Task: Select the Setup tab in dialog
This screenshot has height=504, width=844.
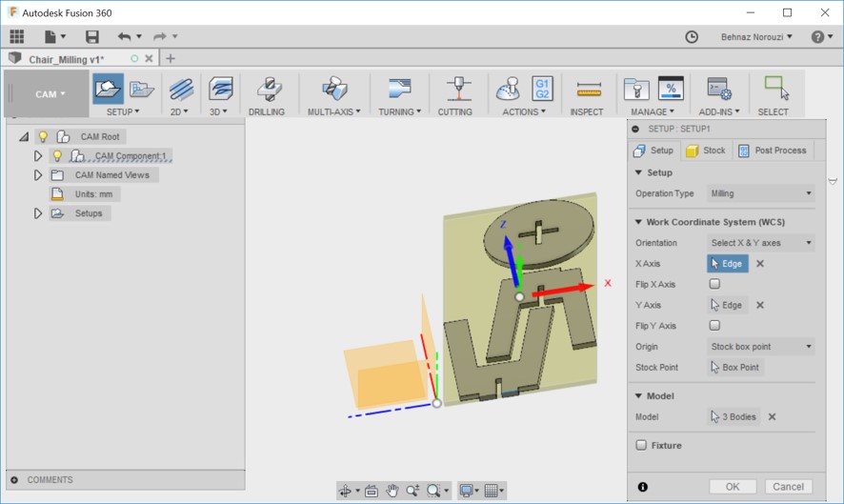Action: [654, 151]
